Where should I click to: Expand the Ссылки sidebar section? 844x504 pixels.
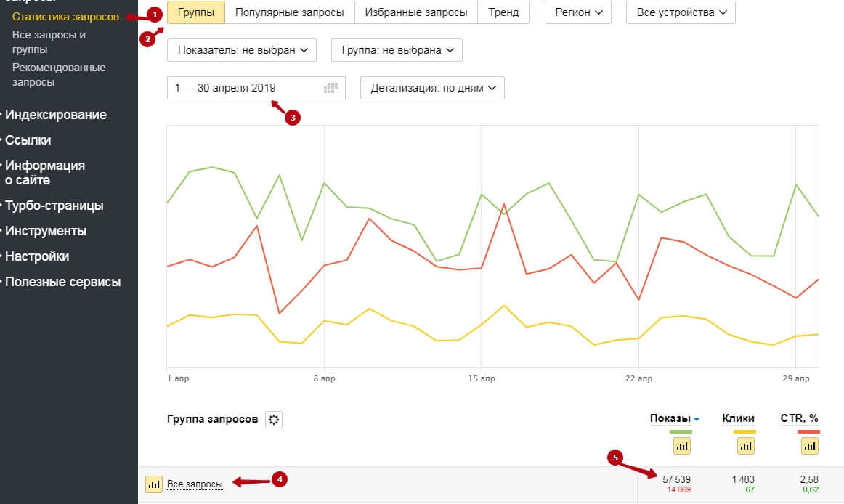[28, 140]
